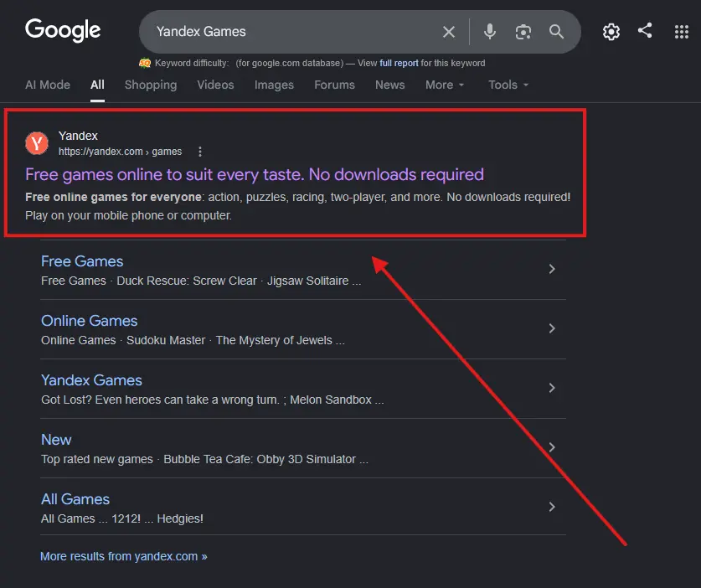Screen dimensions: 701x588
Task: Click the Yandex favicon in the first result
Action: [37, 143]
